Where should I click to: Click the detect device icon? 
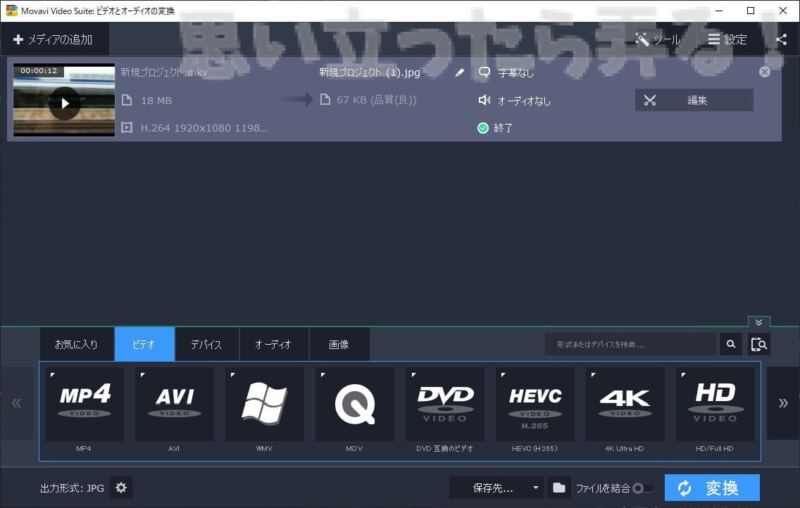tap(759, 344)
